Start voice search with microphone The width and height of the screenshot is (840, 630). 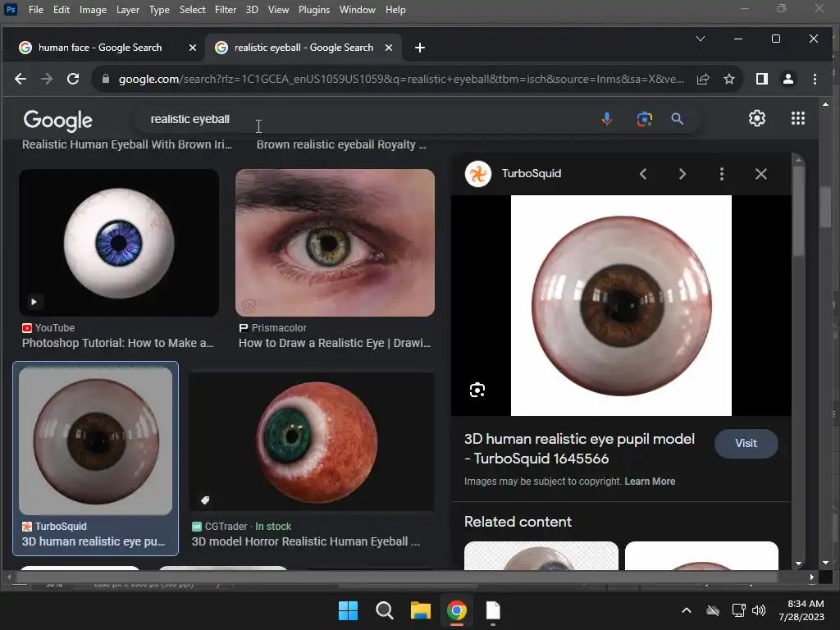(x=607, y=119)
